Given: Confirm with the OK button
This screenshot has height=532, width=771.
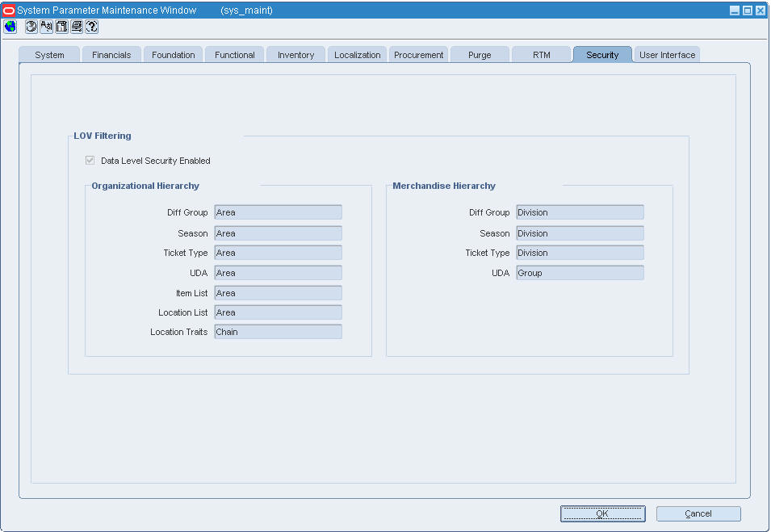Looking at the screenshot, I should [x=603, y=513].
